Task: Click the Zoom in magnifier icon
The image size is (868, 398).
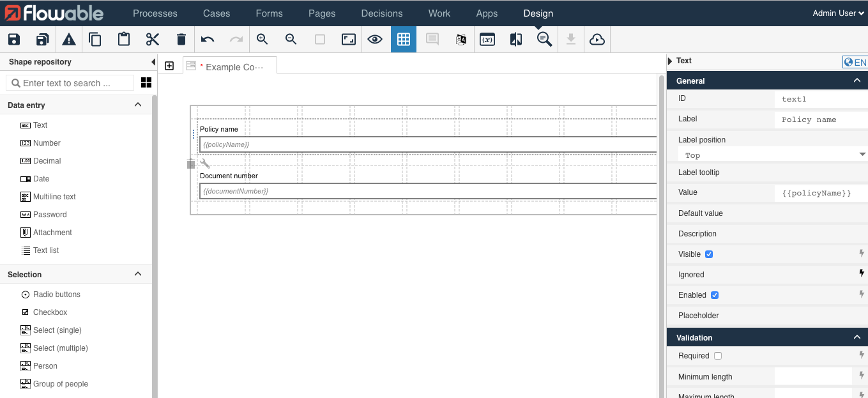Action: click(262, 40)
